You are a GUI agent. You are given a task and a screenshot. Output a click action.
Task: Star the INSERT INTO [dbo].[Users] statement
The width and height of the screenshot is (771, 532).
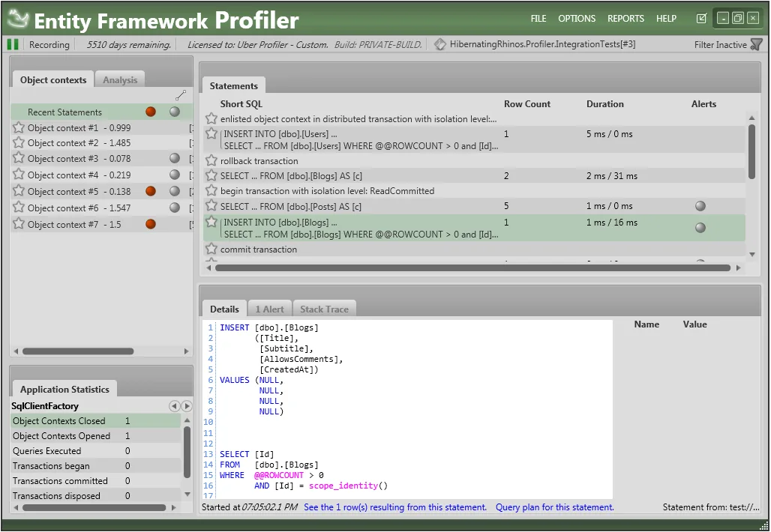pyautogui.click(x=211, y=133)
